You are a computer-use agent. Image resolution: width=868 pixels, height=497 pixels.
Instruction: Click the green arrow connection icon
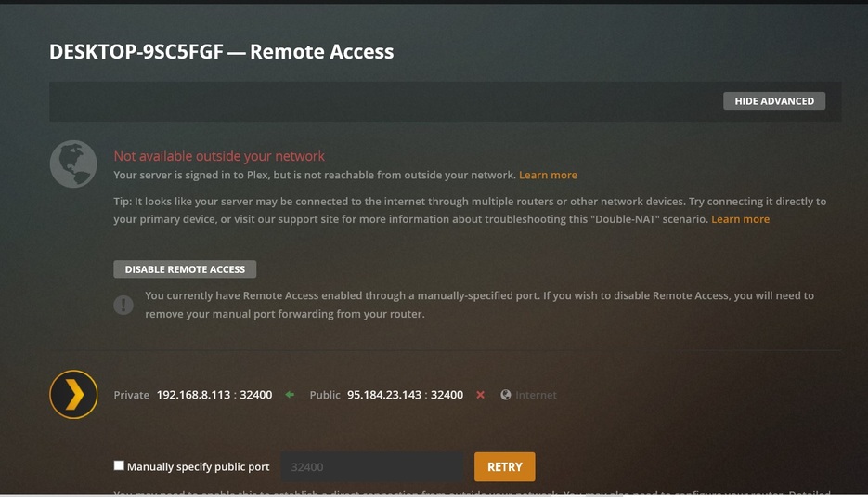pyautogui.click(x=290, y=395)
